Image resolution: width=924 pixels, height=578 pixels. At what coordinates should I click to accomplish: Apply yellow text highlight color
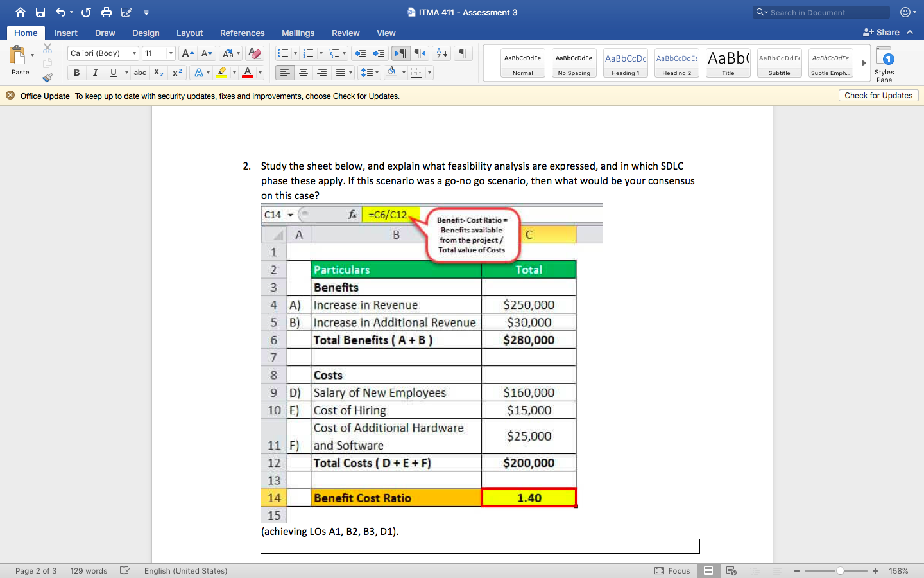[221, 73]
